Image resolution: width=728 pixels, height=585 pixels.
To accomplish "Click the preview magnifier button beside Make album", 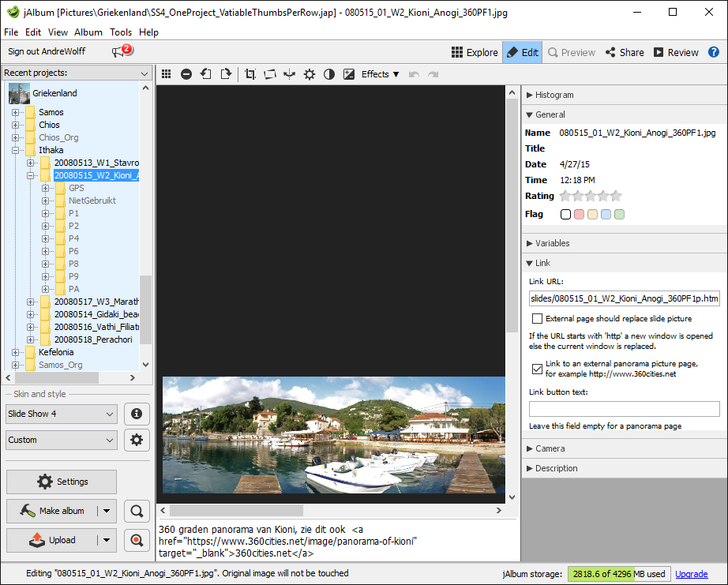I will click(137, 511).
